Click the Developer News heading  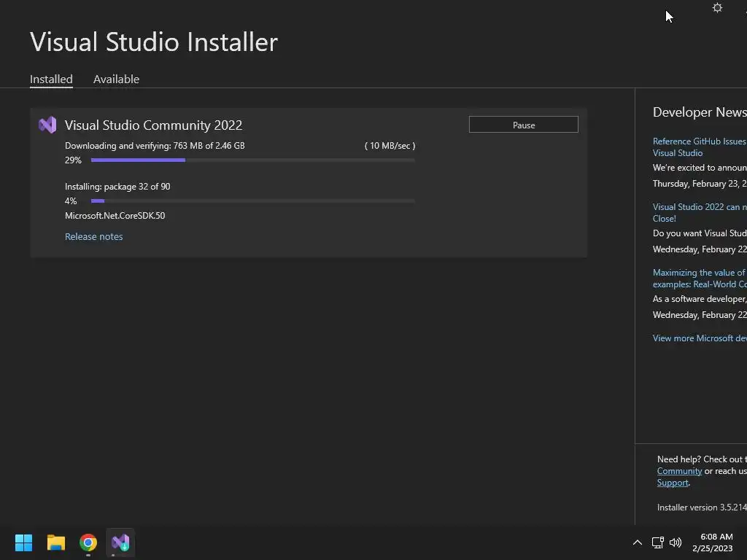click(x=700, y=112)
